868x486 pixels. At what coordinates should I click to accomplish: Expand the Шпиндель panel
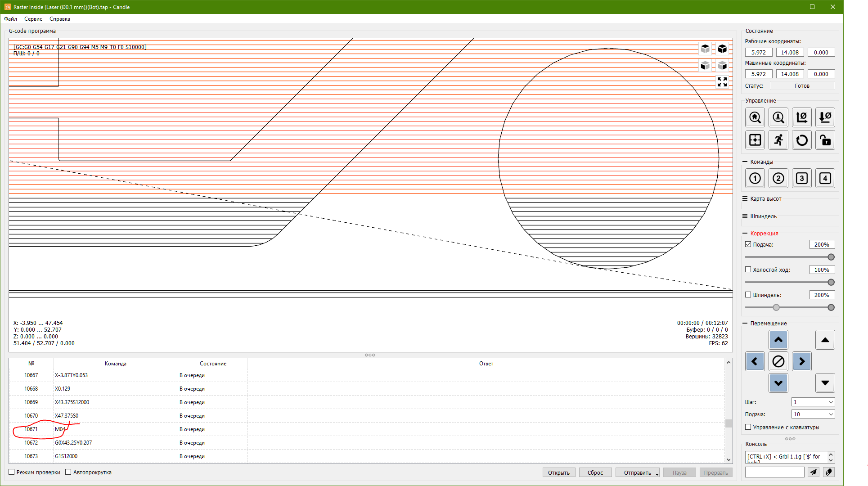763,216
